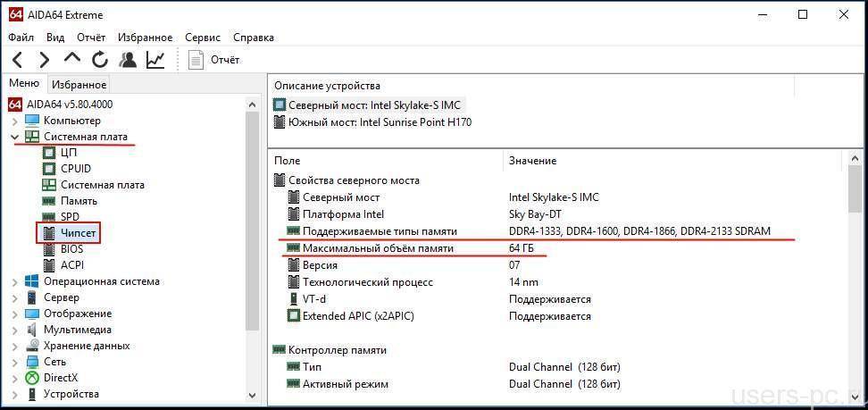The image size is (868, 410).
Task: Click the Отображение display icon
Action: coord(32,314)
